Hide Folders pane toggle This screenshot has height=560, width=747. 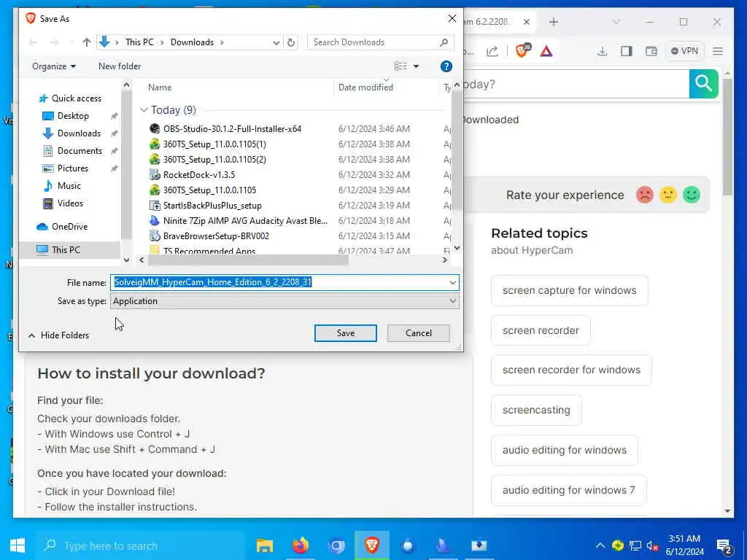coord(58,335)
